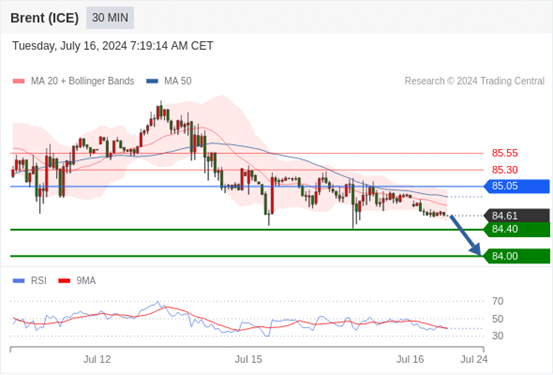Select the 84.40 green support tag
The image size is (553, 375).
[516, 229]
